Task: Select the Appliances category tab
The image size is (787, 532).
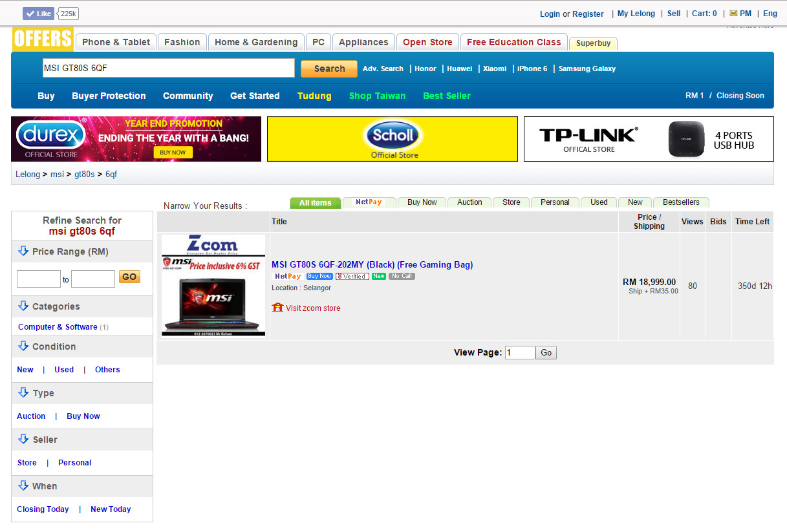Action: pyautogui.click(x=363, y=42)
